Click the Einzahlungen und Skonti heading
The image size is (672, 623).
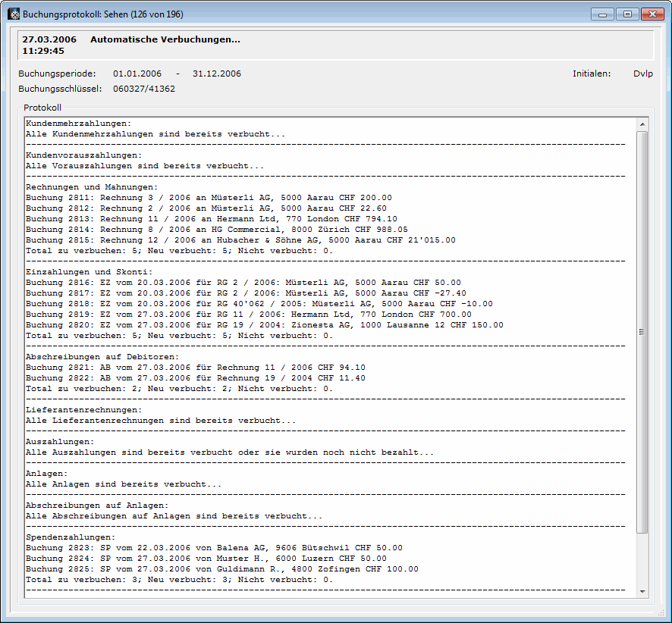pos(89,271)
